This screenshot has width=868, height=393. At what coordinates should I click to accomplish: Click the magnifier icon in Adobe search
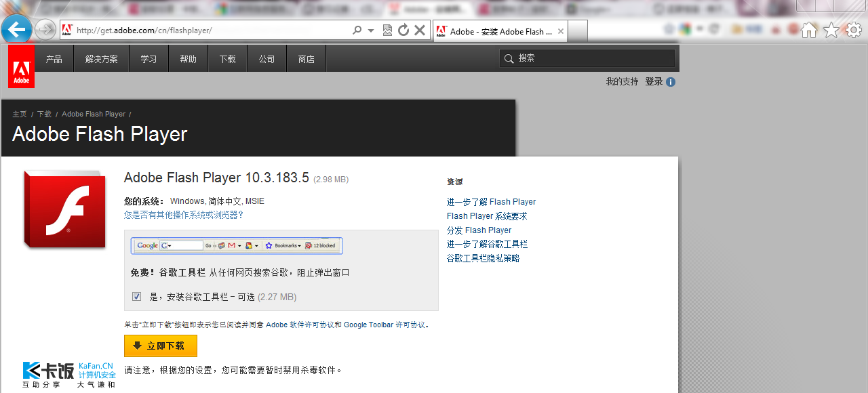pyautogui.click(x=509, y=59)
